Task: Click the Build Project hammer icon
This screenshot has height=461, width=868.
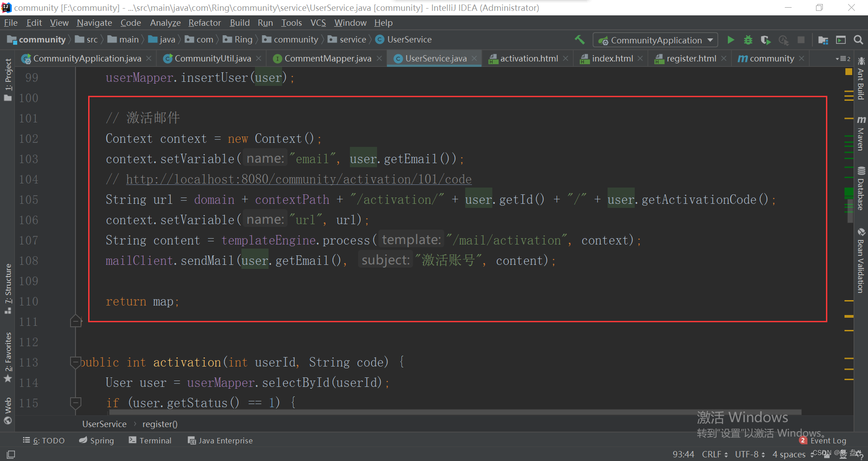Action: [580, 40]
